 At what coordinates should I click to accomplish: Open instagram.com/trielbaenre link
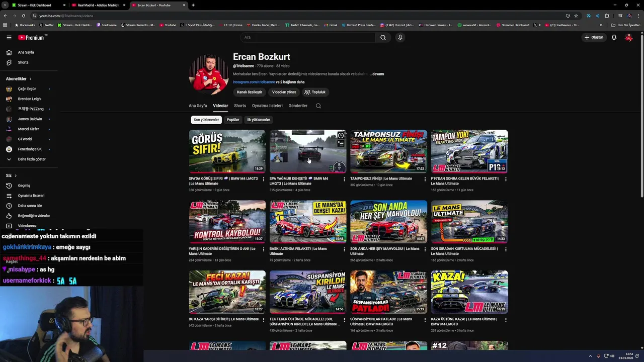[x=254, y=82]
